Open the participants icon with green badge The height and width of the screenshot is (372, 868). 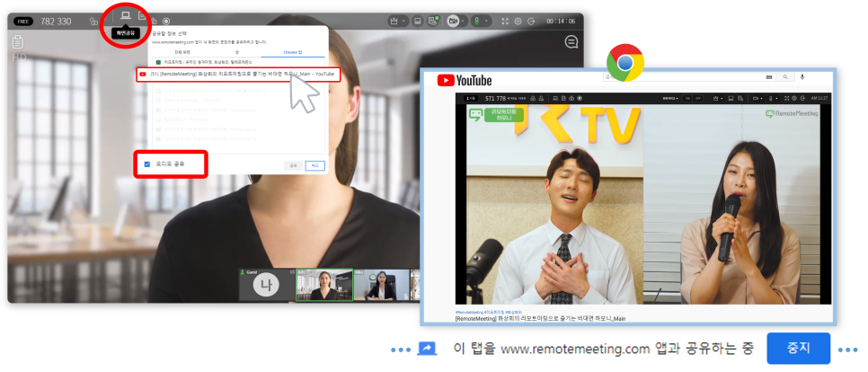433,21
